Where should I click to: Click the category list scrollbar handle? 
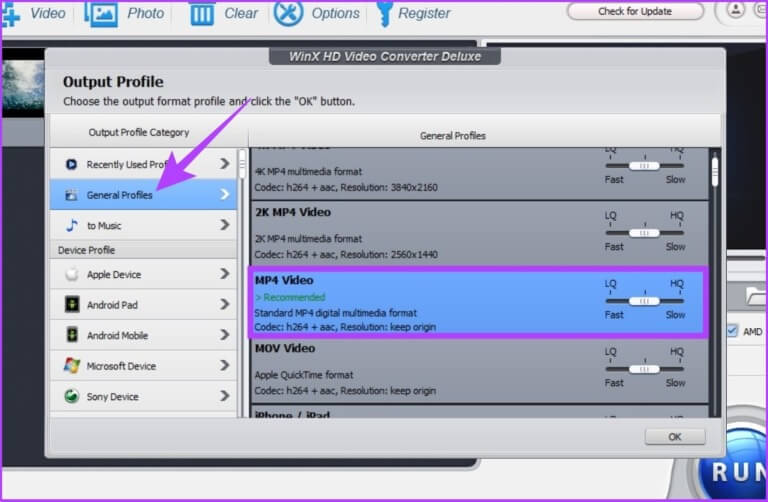(241, 165)
